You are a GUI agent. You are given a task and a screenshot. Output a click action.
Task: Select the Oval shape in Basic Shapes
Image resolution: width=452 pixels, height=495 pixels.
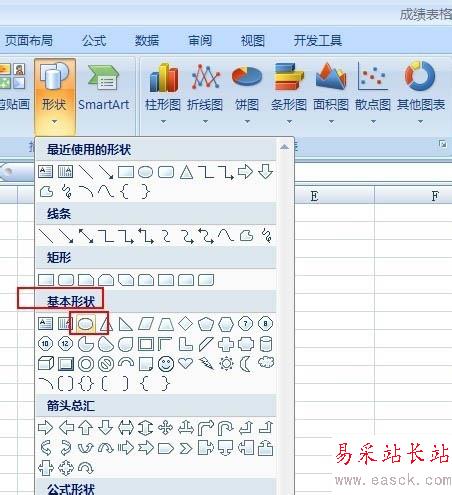point(85,324)
